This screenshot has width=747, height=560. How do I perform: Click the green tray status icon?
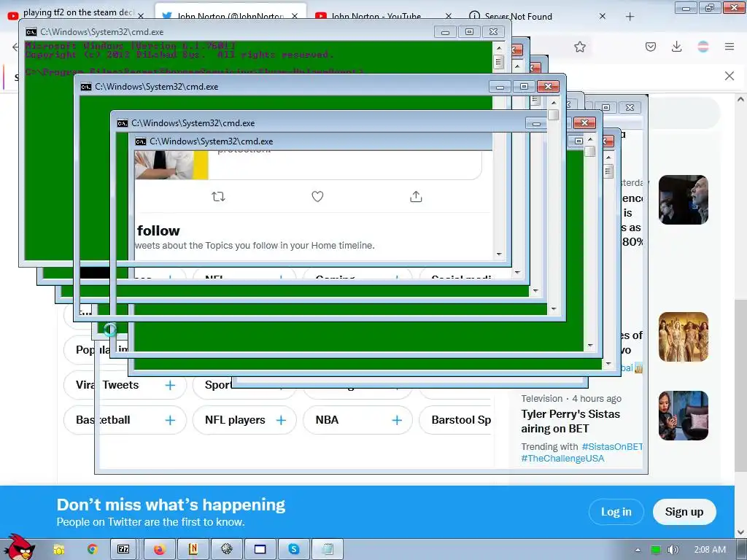(656, 550)
